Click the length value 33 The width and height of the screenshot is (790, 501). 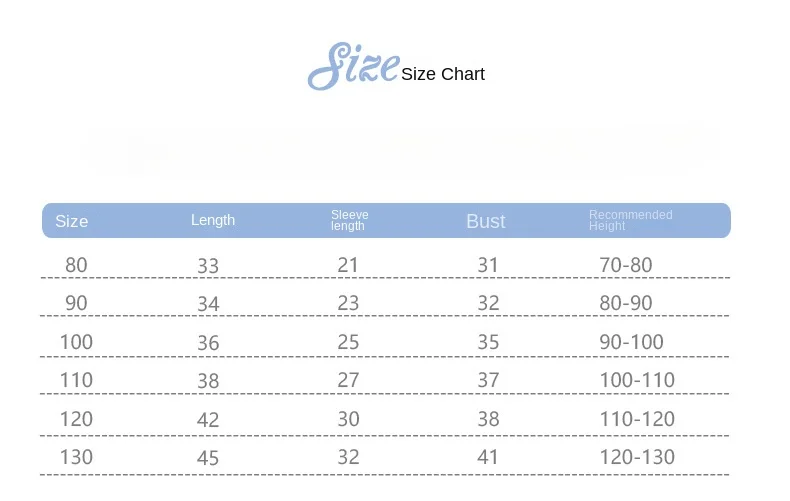(x=208, y=266)
